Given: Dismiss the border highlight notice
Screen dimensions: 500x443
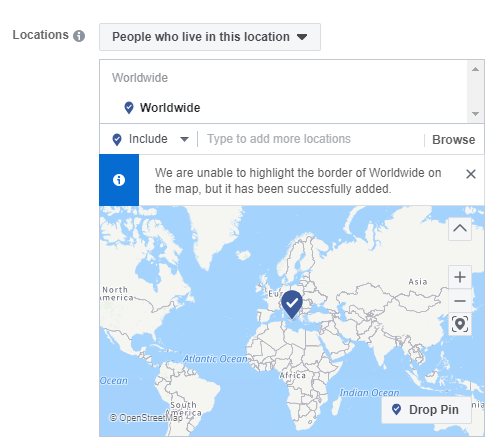Looking at the screenshot, I should tap(471, 174).
